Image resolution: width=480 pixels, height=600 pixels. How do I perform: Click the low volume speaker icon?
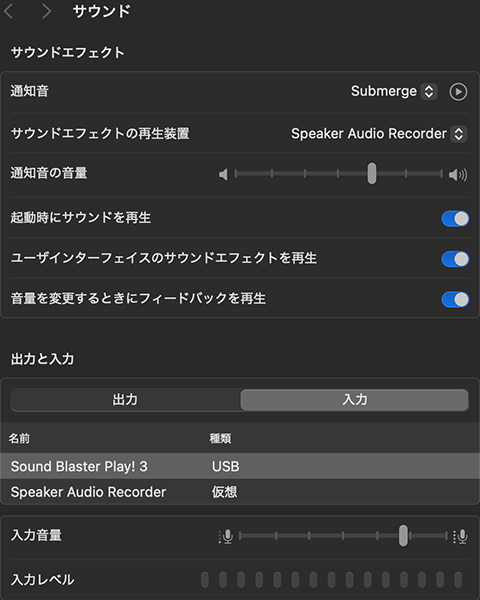click(x=223, y=174)
